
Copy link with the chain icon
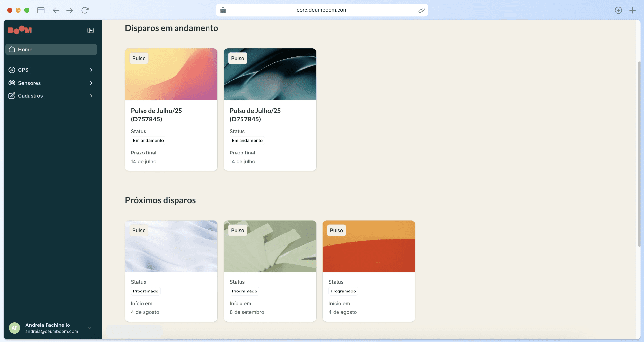coord(421,10)
